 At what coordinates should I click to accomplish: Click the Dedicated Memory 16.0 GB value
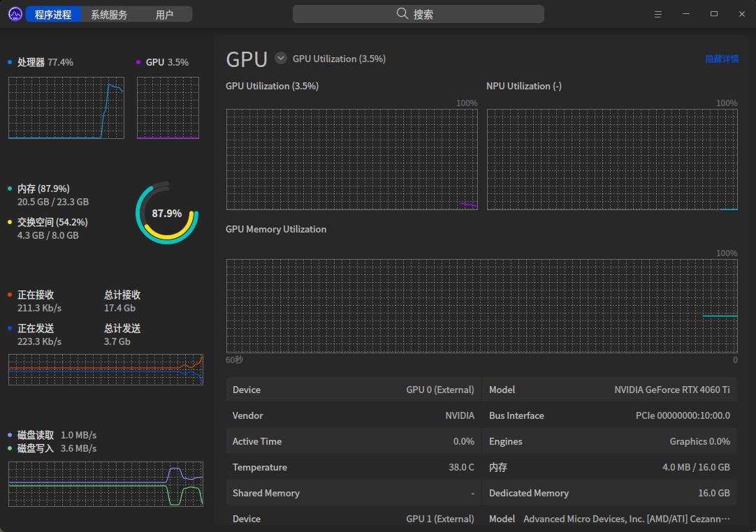(713, 494)
